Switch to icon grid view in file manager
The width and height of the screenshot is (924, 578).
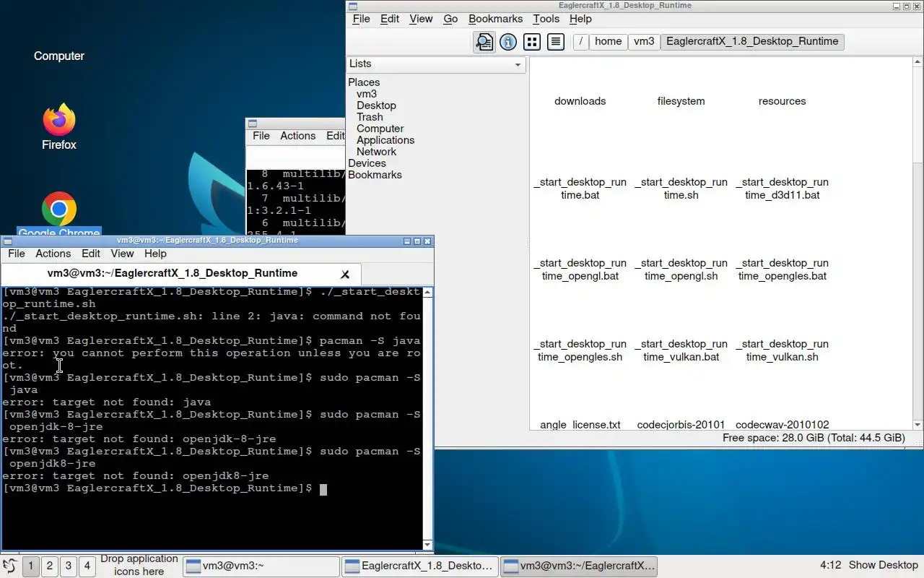coord(532,42)
